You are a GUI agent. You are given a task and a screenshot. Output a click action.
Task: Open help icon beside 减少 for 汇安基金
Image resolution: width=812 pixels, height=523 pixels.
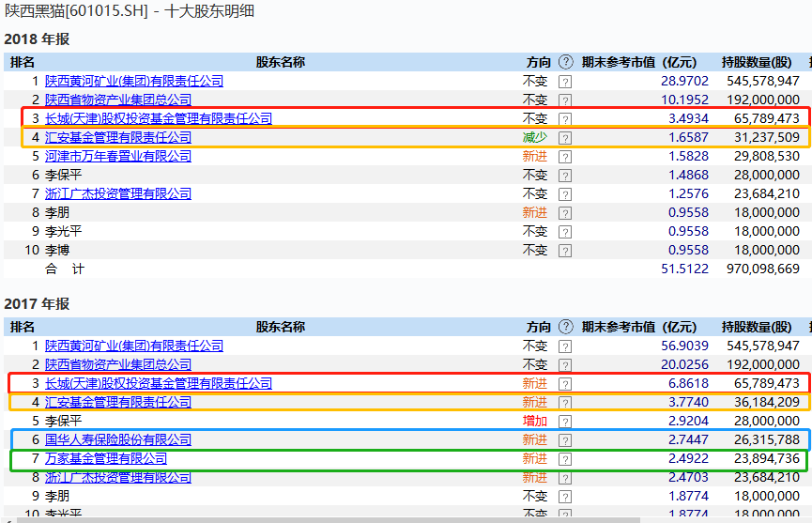[565, 138]
